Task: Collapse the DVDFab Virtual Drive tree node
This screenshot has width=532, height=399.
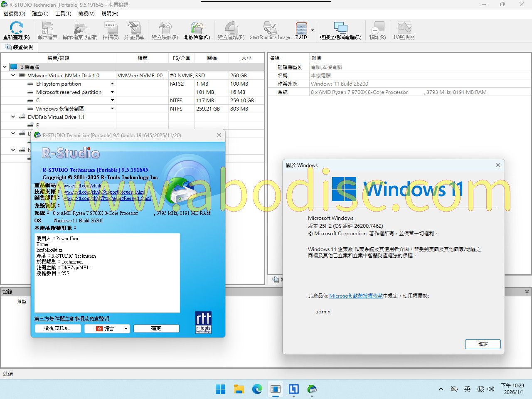Action: [13, 117]
